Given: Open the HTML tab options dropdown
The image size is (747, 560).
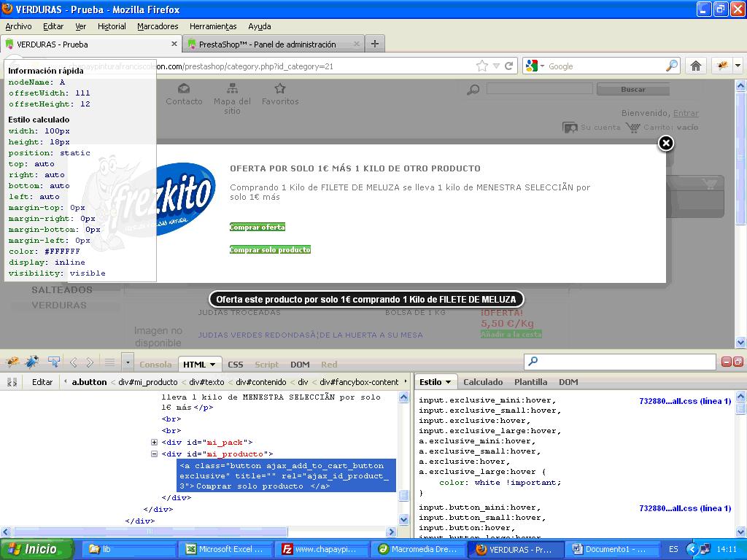Looking at the screenshot, I should pos(212,365).
